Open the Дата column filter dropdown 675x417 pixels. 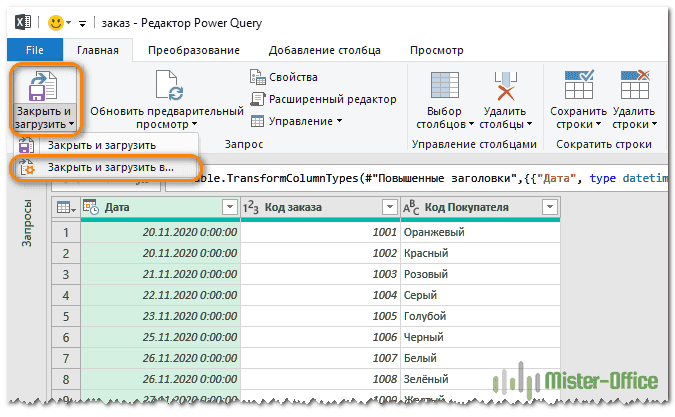coord(226,207)
